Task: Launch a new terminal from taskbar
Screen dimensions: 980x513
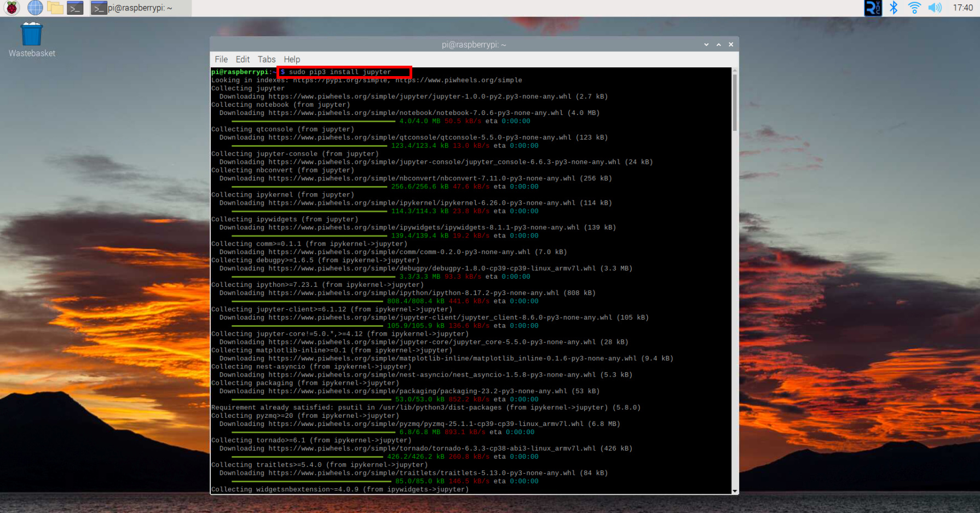Action: (75, 8)
